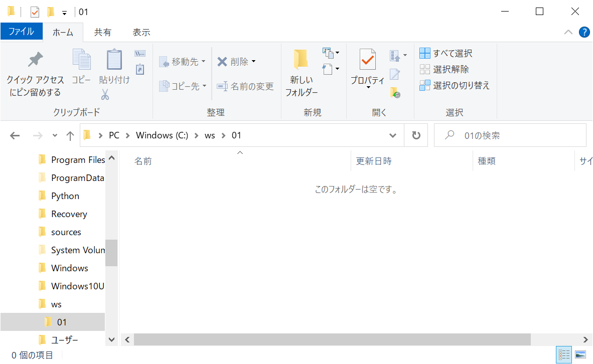Open the address bar history dropdown
This screenshot has height=364, width=593.
[x=393, y=135]
